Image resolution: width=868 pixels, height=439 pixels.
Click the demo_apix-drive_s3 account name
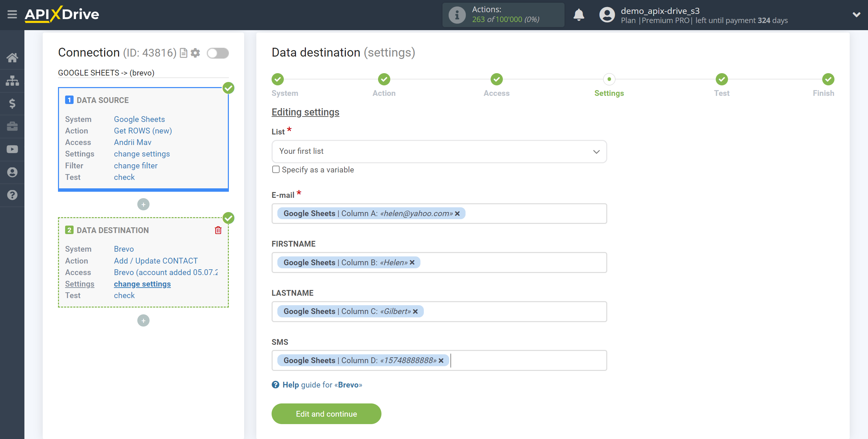[x=660, y=11]
